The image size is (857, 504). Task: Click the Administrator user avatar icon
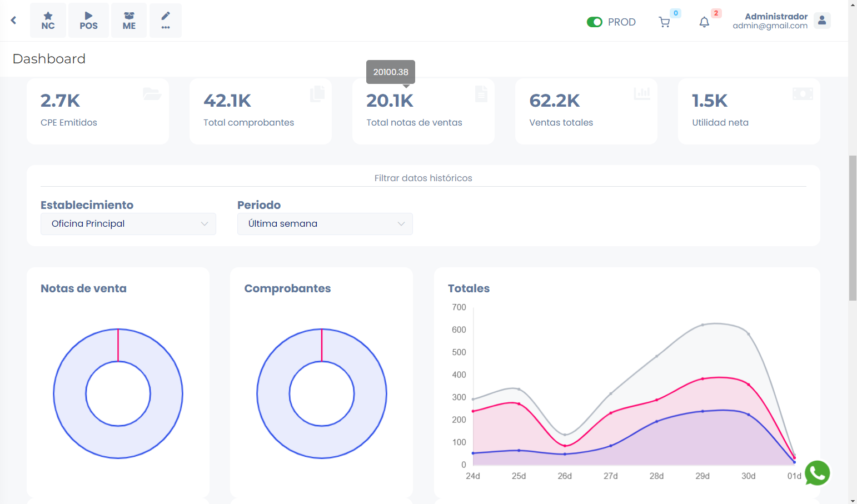click(822, 21)
